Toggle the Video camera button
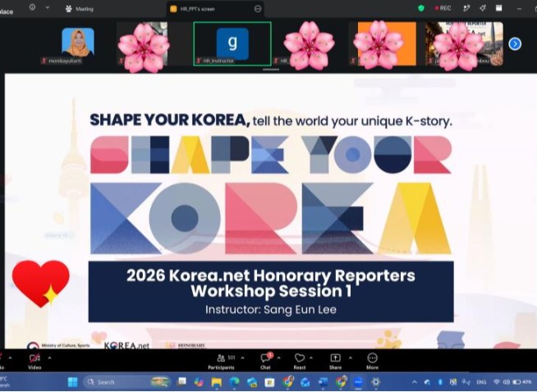The image size is (537, 392). coord(34,362)
